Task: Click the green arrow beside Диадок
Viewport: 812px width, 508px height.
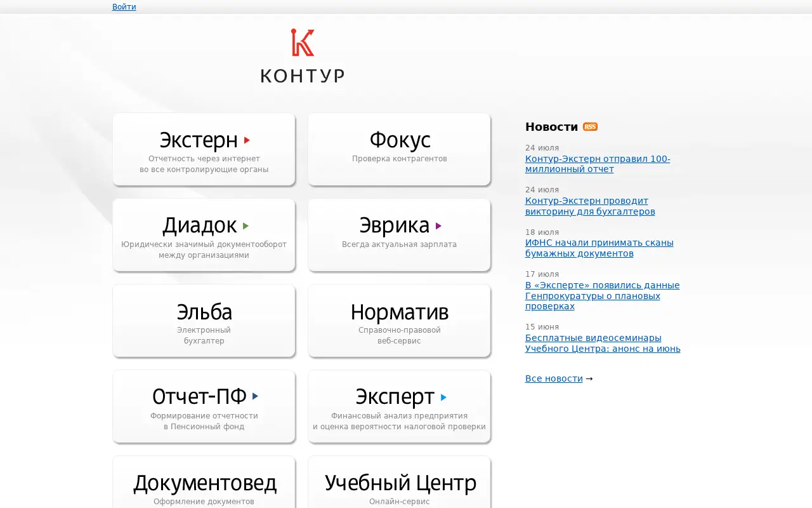Action: coord(246,226)
